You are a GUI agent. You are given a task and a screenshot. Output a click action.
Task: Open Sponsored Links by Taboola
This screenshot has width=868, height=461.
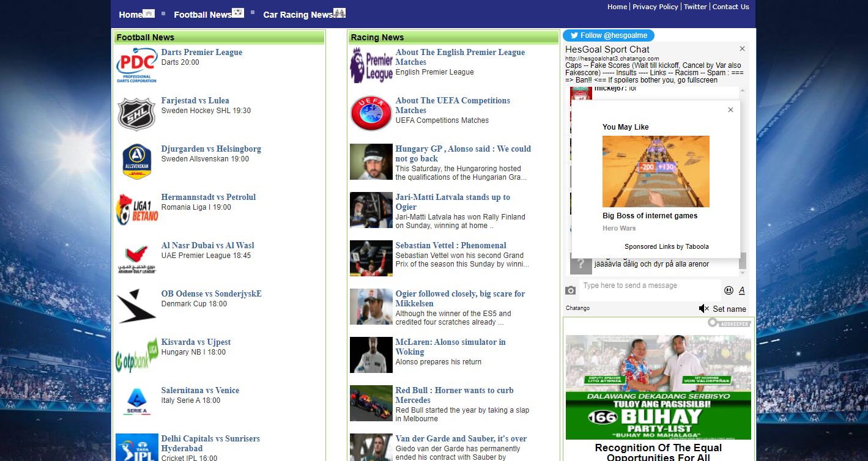(667, 247)
